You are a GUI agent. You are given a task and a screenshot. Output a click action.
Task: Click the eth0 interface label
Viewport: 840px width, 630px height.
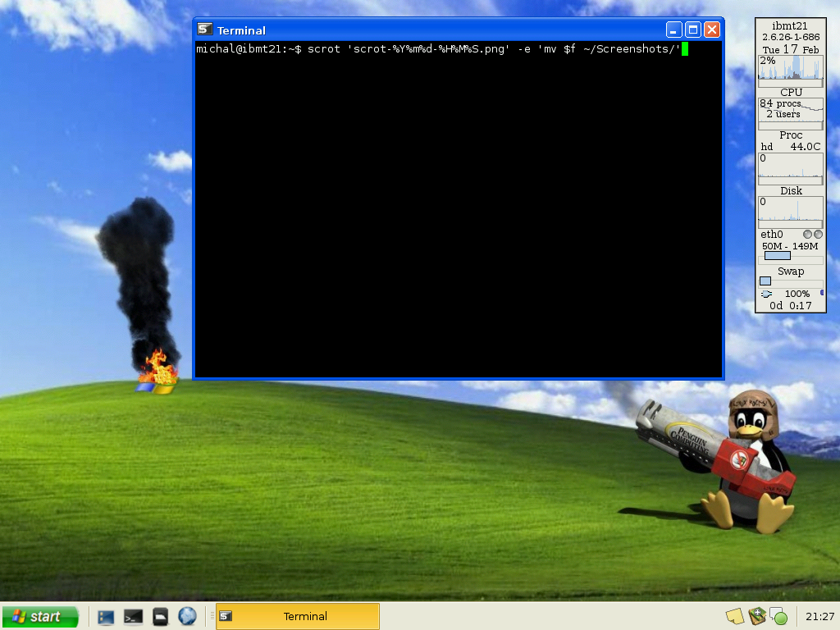click(x=771, y=234)
